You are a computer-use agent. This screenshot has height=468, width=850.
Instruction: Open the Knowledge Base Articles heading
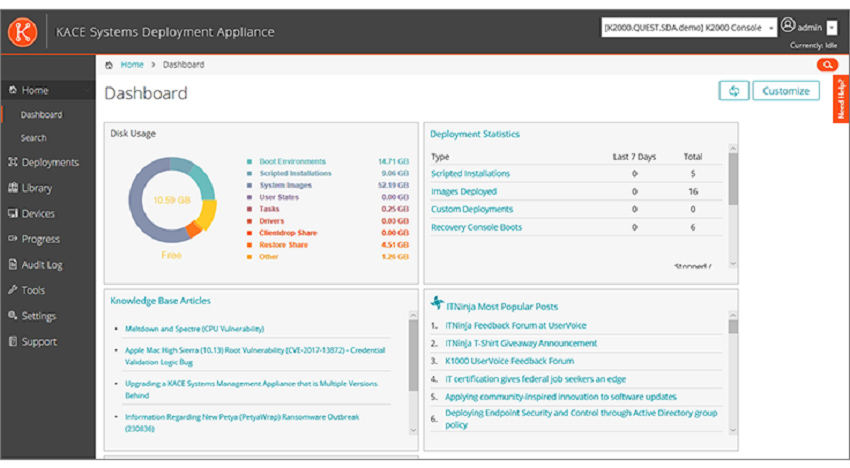coord(160,301)
